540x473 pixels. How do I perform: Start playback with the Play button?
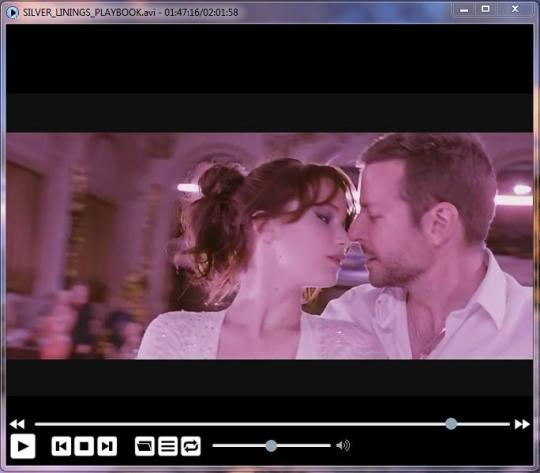(23, 446)
